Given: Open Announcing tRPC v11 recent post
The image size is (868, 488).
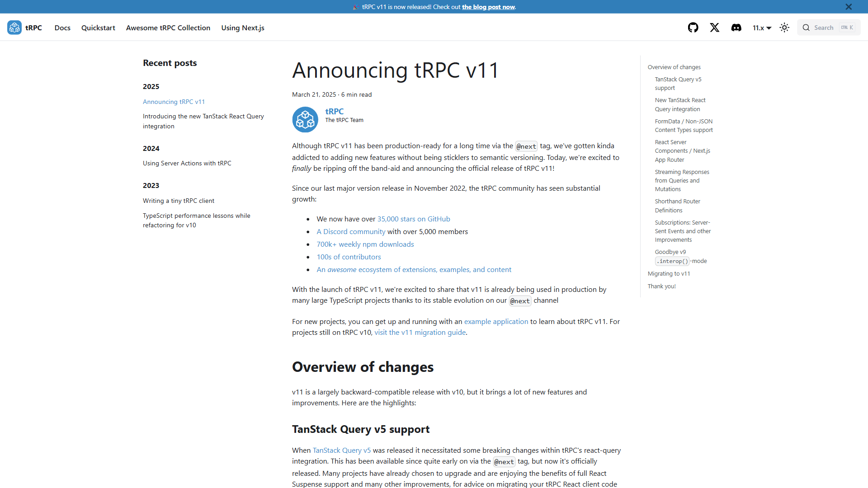Looking at the screenshot, I should coord(174,102).
